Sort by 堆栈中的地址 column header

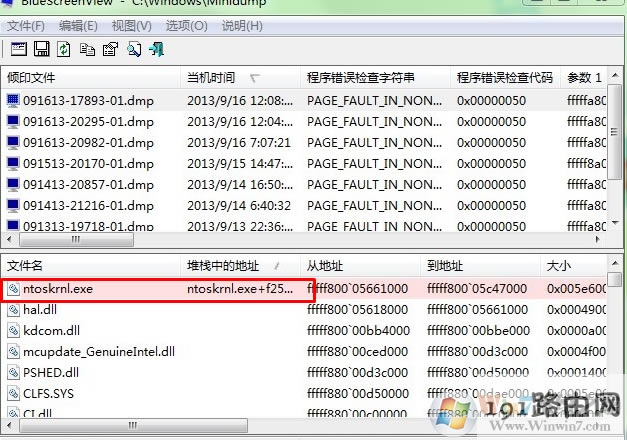coord(240,266)
